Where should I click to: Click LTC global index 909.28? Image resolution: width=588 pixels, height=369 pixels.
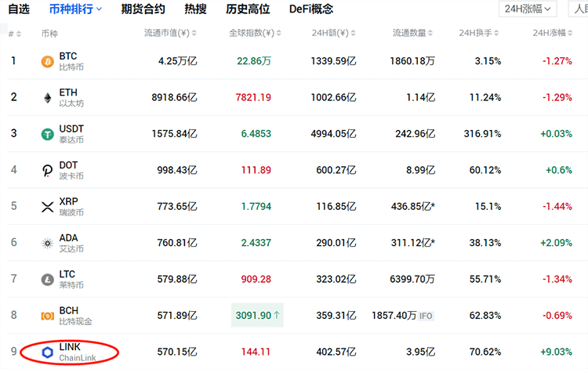coord(256,279)
